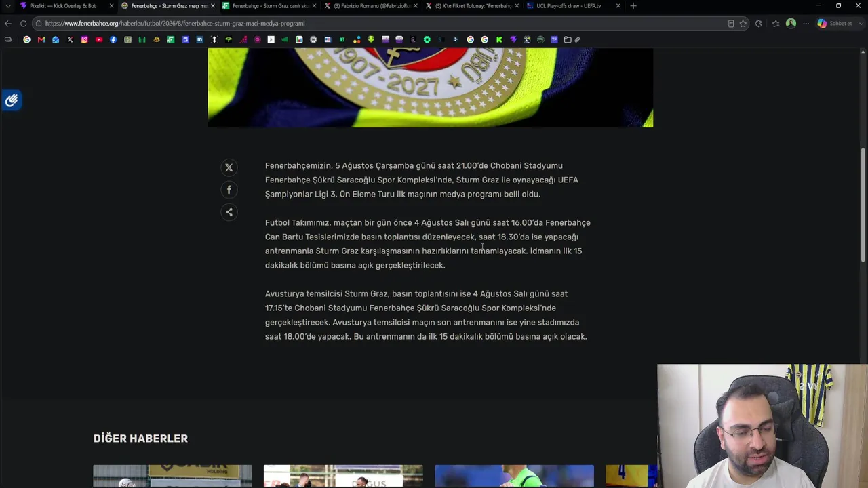This screenshot has width=868, height=488.
Task: Open the Instagram bookmark
Action: click(x=84, y=39)
